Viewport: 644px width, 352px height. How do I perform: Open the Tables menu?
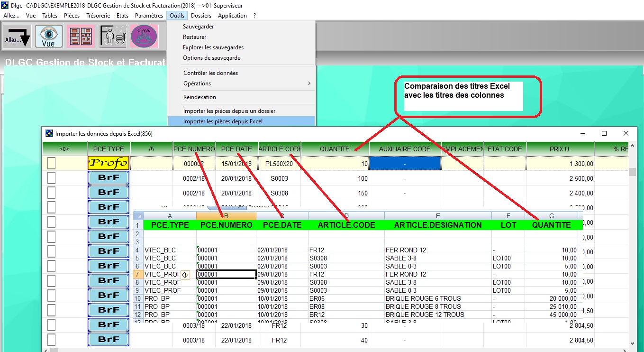(x=50, y=16)
